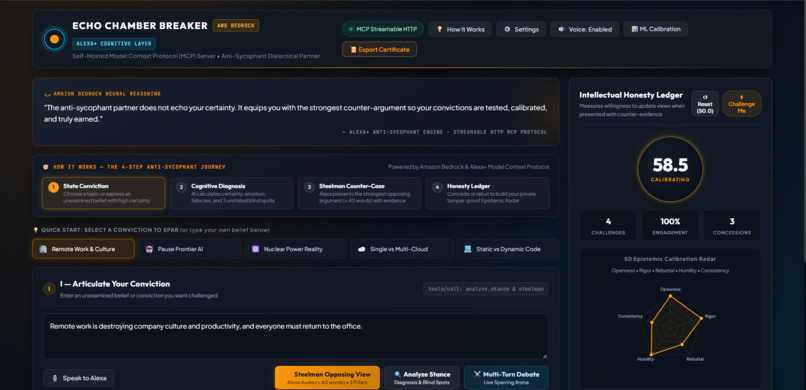Click the Rigor axis label on radar
The image size is (806, 390).
click(x=710, y=316)
